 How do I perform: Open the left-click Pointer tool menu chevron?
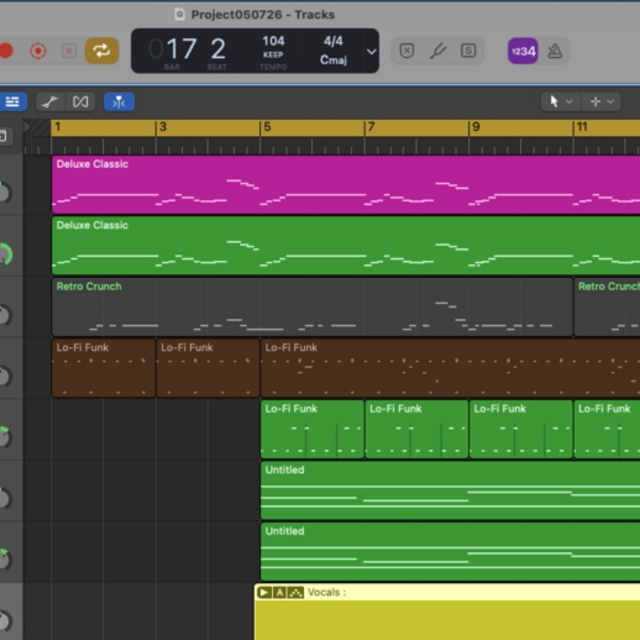tap(569, 101)
